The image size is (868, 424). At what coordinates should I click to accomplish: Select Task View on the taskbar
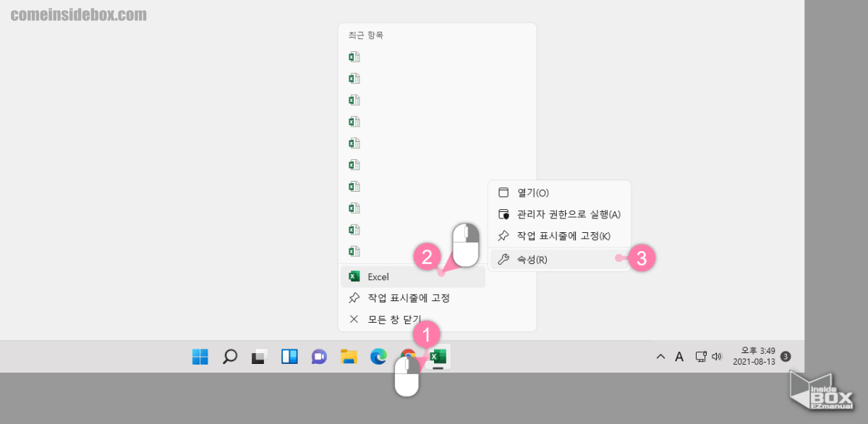[x=258, y=356]
